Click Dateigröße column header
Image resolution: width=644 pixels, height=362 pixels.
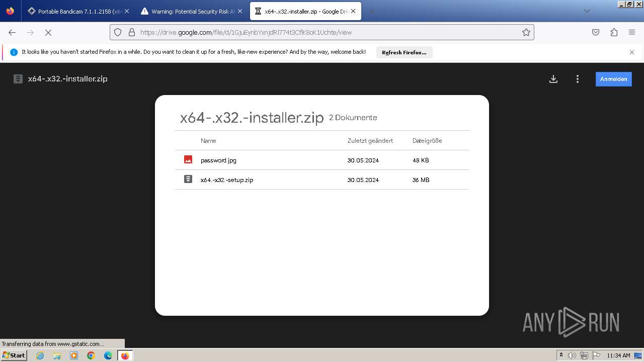(427, 141)
